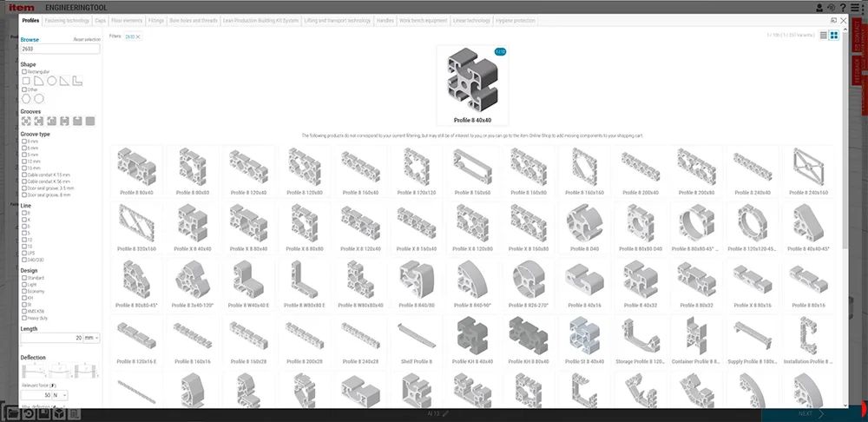Select the L-shaped profile shape icon
Viewport: 868px width, 422px height.
pyautogui.click(x=77, y=80)
